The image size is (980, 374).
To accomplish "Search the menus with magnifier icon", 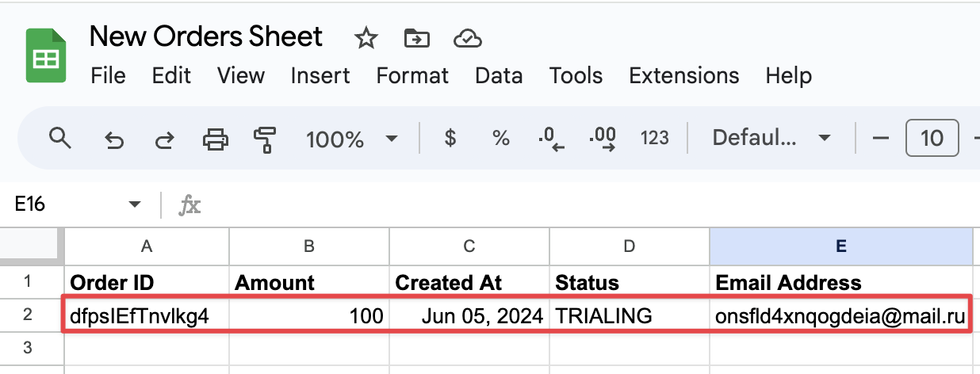I will coord(60,139).
